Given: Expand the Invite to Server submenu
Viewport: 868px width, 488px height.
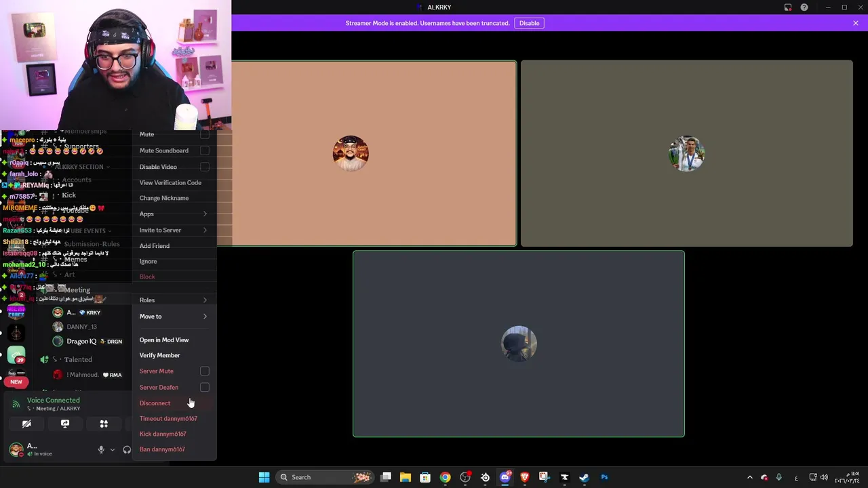Looking at the screenshot, I should coord(174,230).
